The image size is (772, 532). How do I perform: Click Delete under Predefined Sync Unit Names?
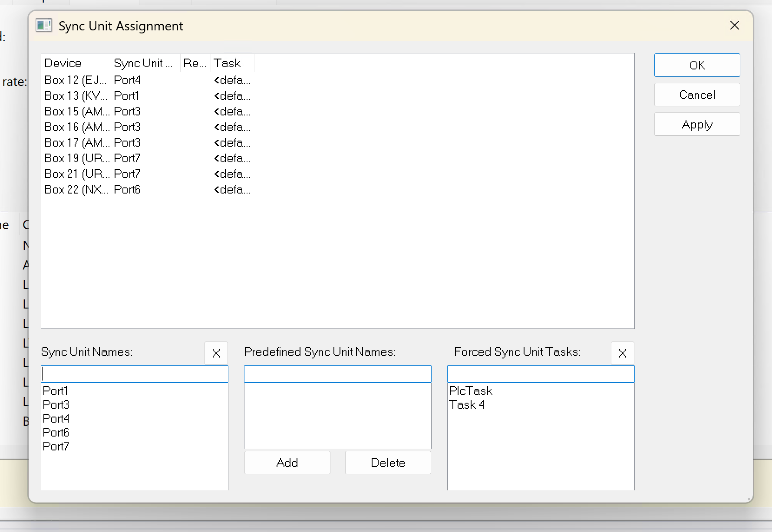click(x=388, y=463)
